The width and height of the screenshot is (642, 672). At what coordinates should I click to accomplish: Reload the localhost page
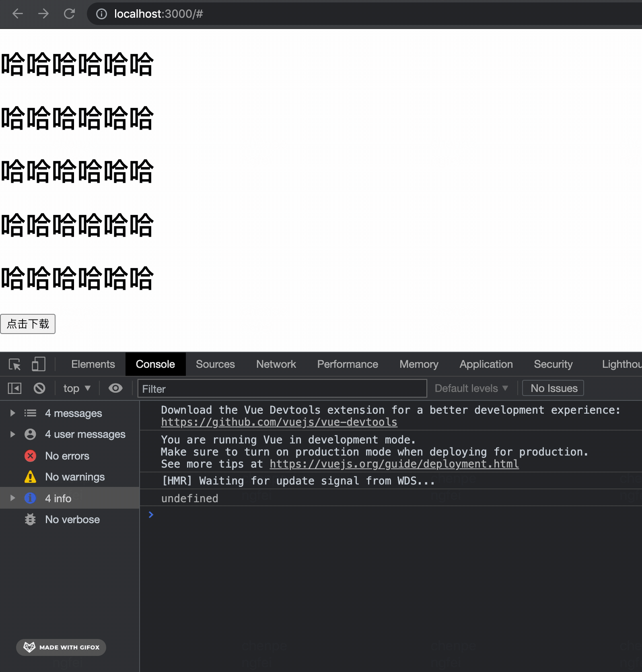tap(70, 14)
